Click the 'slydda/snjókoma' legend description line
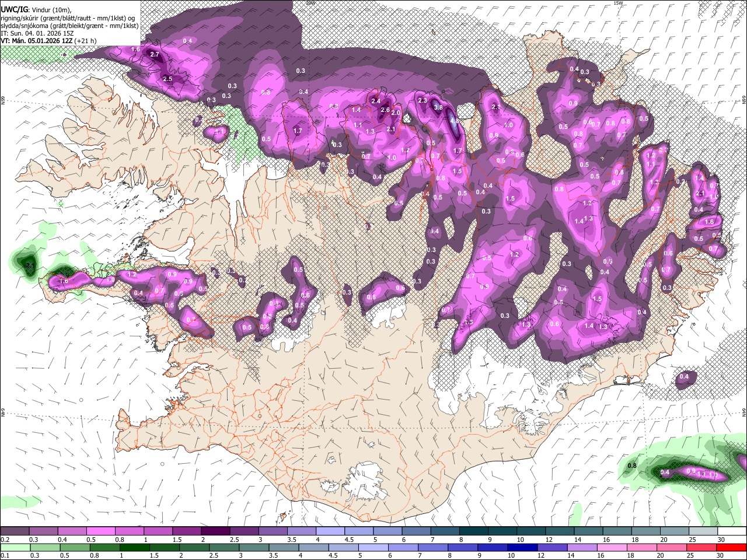Viewport: 747px width, 560px height. coord(69,26)
